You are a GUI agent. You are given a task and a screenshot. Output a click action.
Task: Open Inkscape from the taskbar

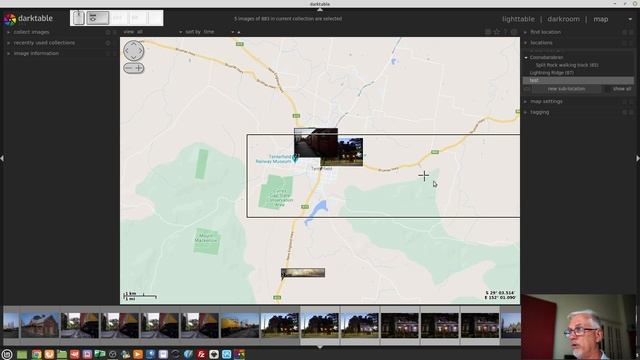(x=214, y=354)
